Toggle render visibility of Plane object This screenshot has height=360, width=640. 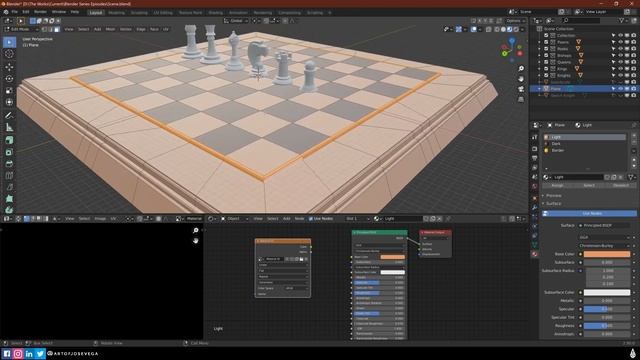[x=633, y=89]
